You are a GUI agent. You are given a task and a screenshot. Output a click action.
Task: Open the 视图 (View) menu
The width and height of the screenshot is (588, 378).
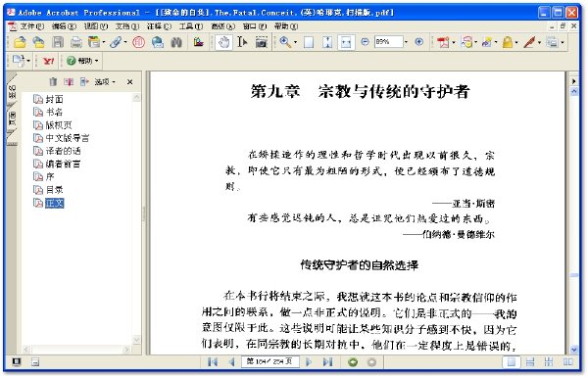click(x=96, y=26)
